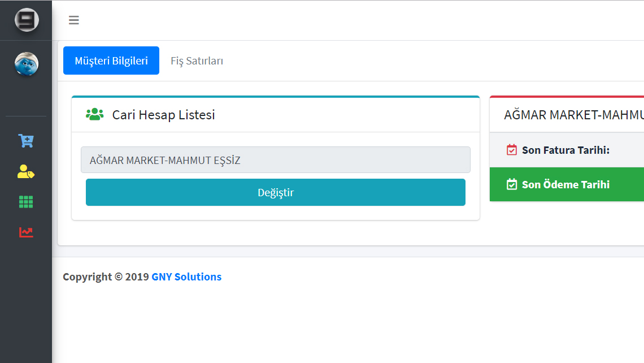
Task: Switch to the Fiş Satırları tab
Action: (197, 60)
